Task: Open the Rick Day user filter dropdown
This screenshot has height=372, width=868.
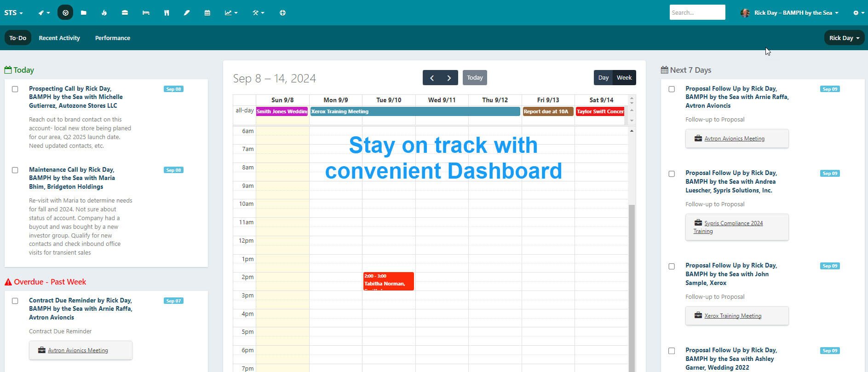Action: coord(844,38)
